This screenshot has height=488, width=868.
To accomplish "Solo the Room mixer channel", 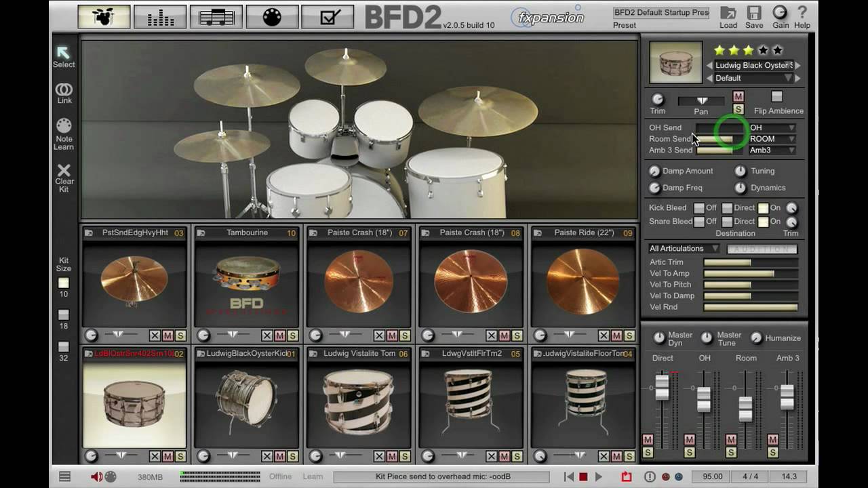I will coord(731,453).
